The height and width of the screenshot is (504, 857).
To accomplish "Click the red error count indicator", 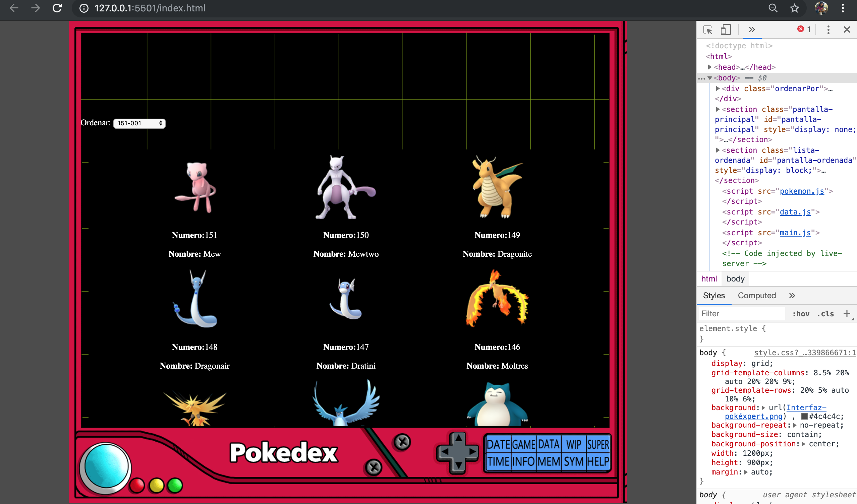I will pyautogui.click(x=804, y=29).
